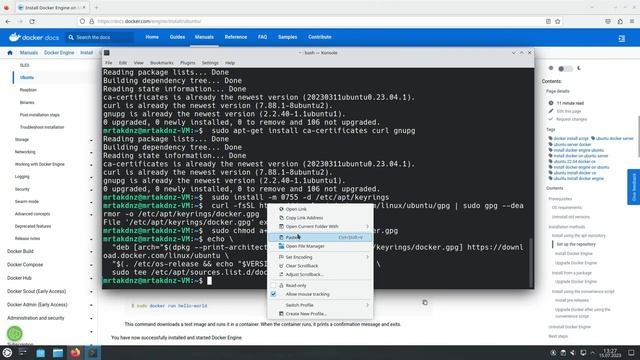Image resolution: width=640 pixels, height=360 pixels.
Task: Expand Docker Build sidebar section
Action: tap(91, 252)
